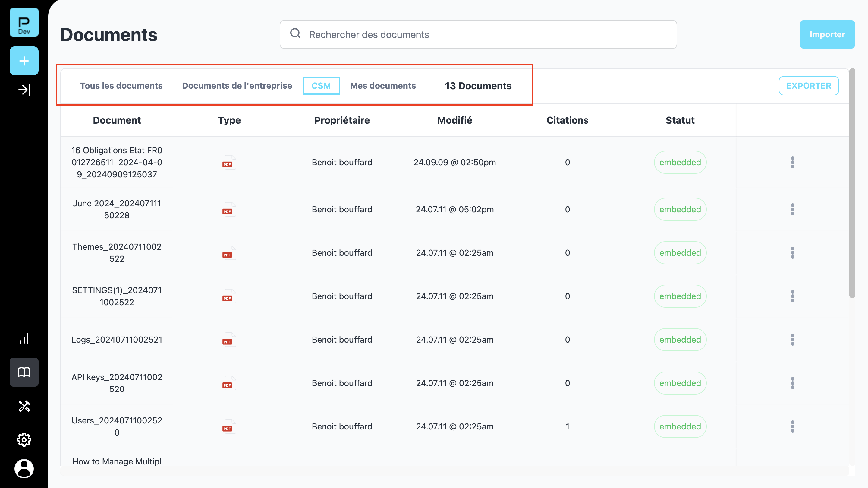Image resolution: width=868 pixels, height=488 pixels.
Task: Sort by the Propriétaire column header
Action: point(342,120)
